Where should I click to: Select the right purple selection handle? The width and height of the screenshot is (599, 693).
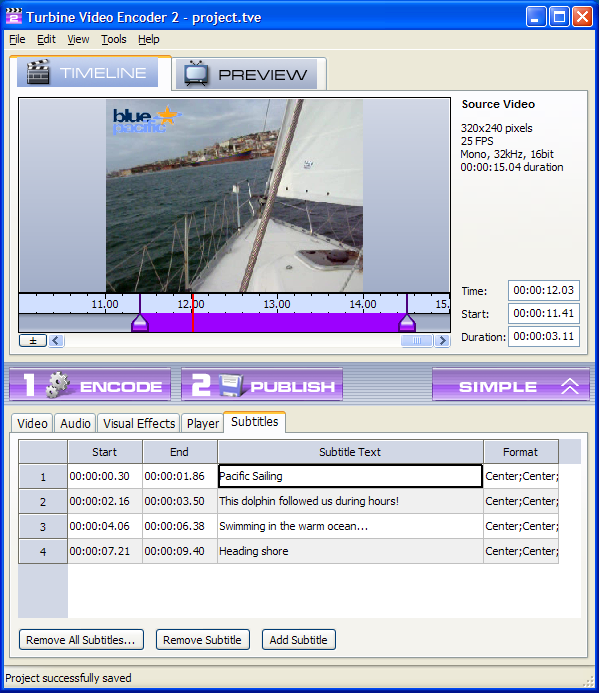point(407,323)
